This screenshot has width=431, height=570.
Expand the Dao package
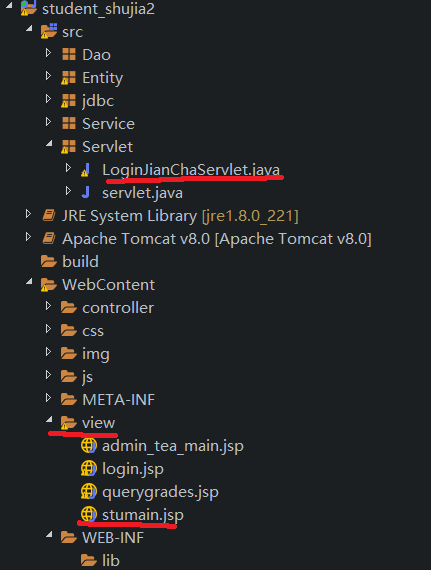coord(48,53)
